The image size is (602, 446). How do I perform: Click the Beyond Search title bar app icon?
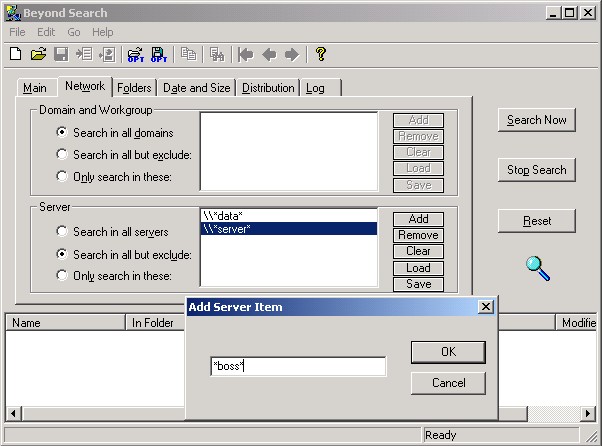point(13,13)
